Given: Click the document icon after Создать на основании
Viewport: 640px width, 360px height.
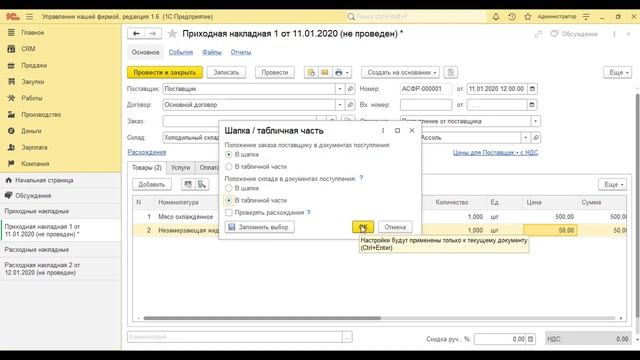Looking at the screenshot, I should click(x=451, y=72).
